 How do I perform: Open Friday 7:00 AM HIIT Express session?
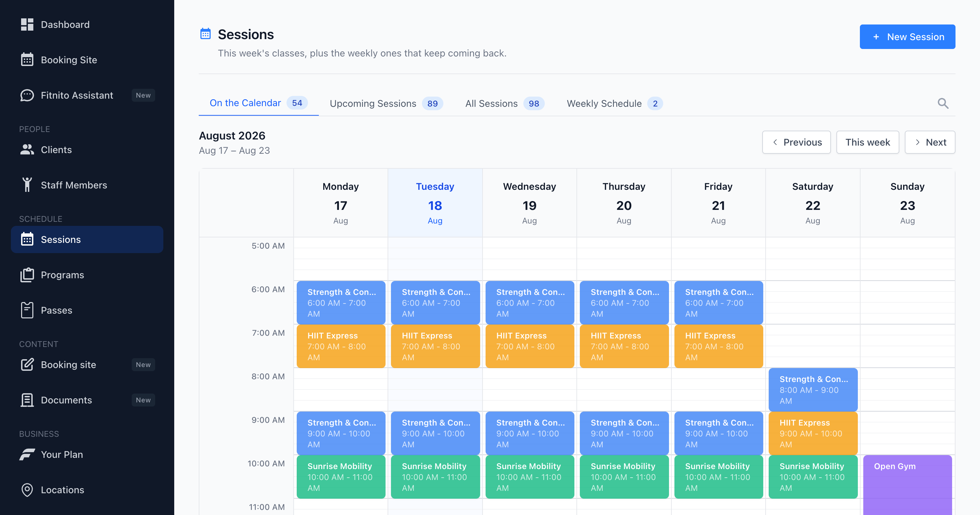click(x=719, y=346)
